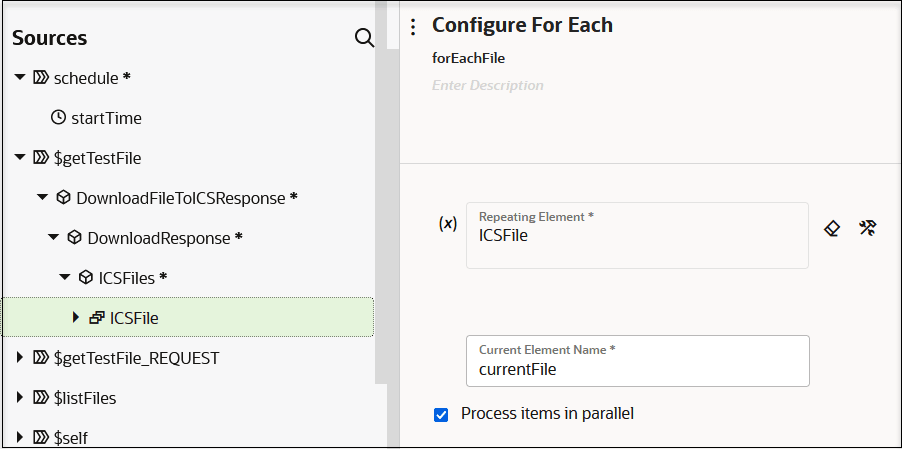Screen dimensions: 902x449
Task: Collapse the schedule node
Action: [x=20, y=77]
